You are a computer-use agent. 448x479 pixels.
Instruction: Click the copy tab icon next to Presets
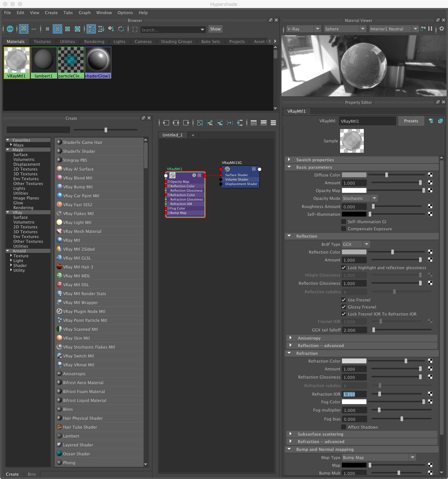click(441, 121)
